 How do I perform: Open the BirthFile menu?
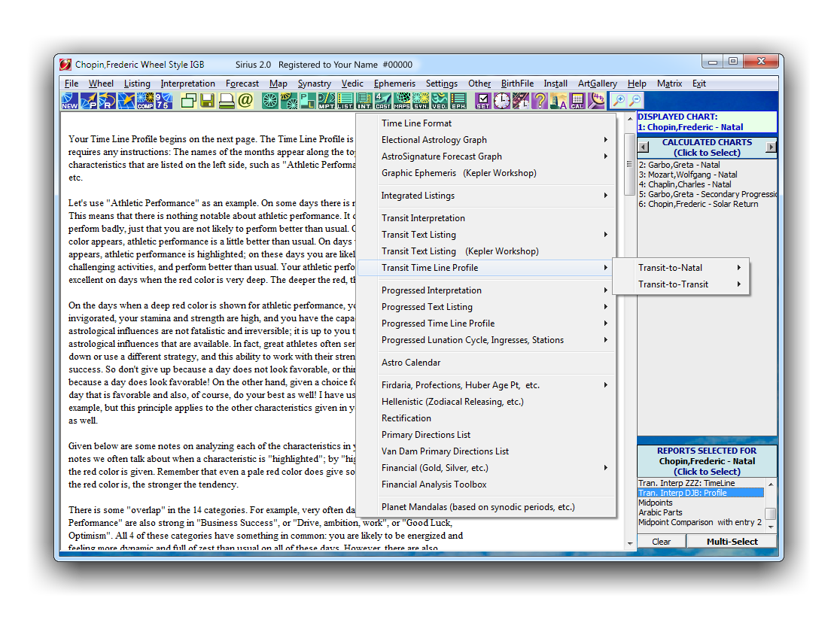click(517, 84)
